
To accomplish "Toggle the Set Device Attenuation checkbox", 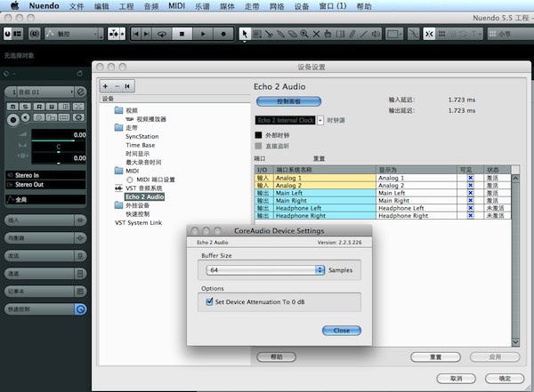I will (209, 301).
